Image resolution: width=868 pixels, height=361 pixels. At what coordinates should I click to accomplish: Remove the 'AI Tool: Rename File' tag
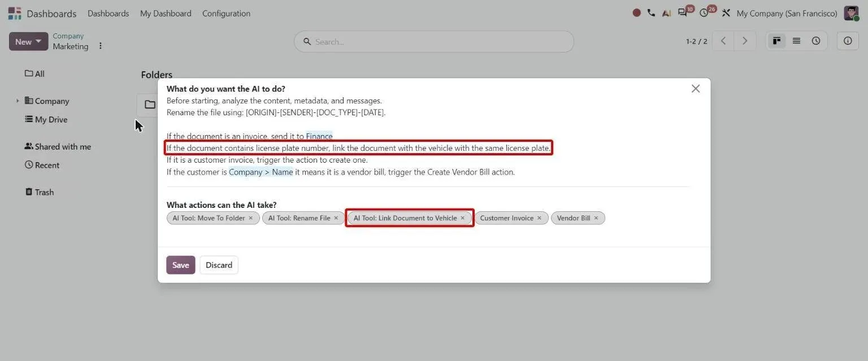tap(336, 218)
